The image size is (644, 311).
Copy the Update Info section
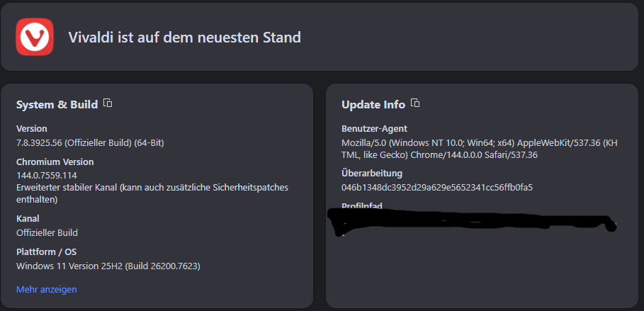click(415, 103)
